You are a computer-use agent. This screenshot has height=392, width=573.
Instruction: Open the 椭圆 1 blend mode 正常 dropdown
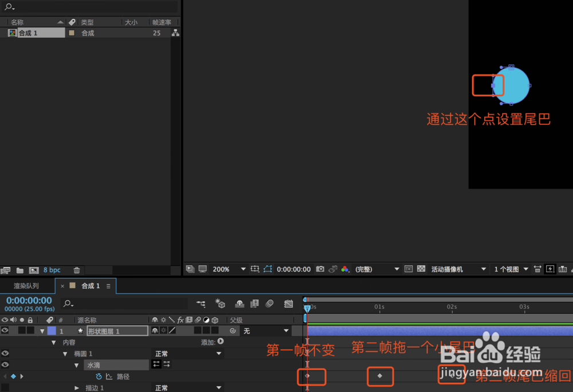pyautogui.click(x=188, y=354)
